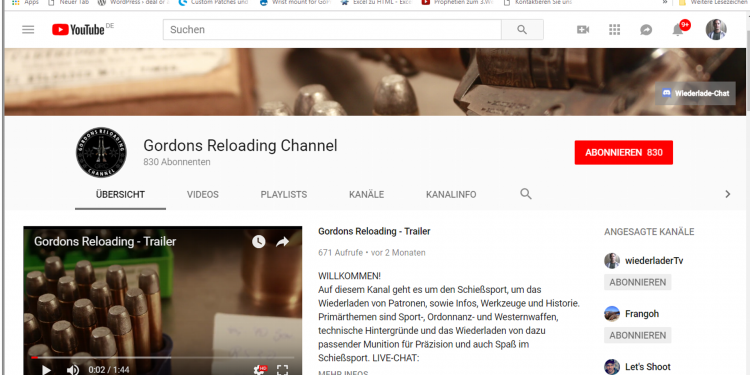Enter fullscreen in the video player
The height and width of the screenshot is (375, 750).
coord(283,370)
